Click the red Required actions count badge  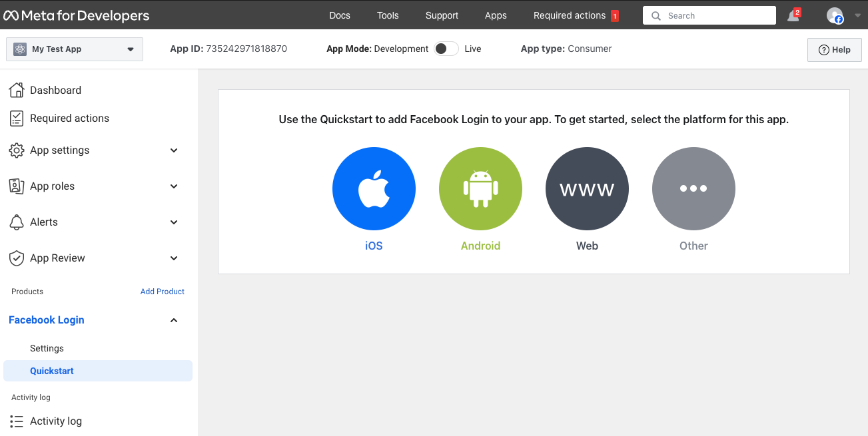[615, 15]
